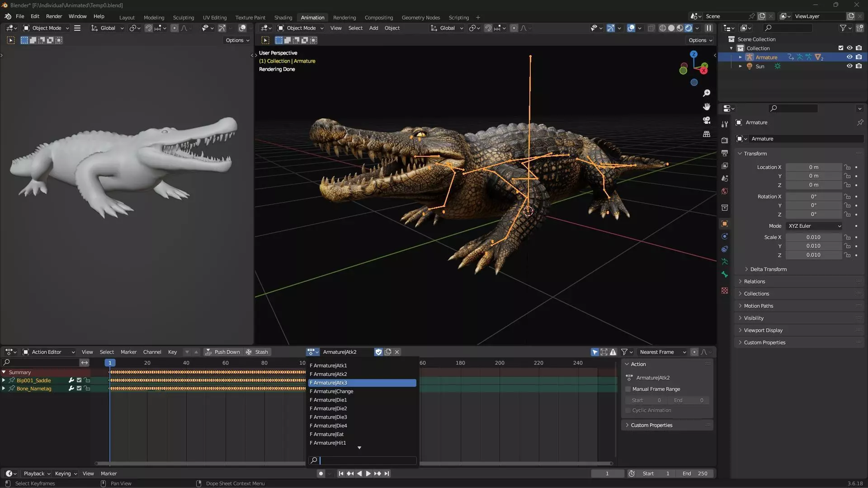This screenshot has height=488, width=868.
Task: Duplicate the Armature|Atk2 action with New Action icon
Action: (x=388, y=352)
